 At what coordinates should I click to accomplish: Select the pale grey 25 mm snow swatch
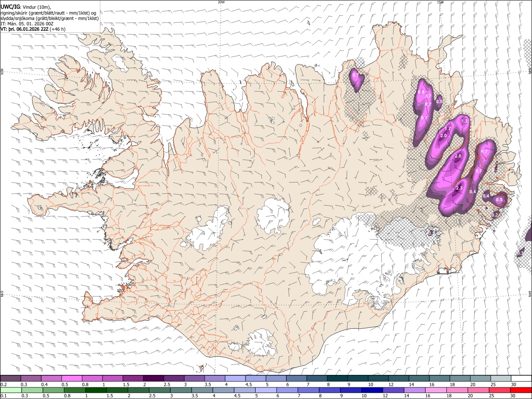point(501,378)
